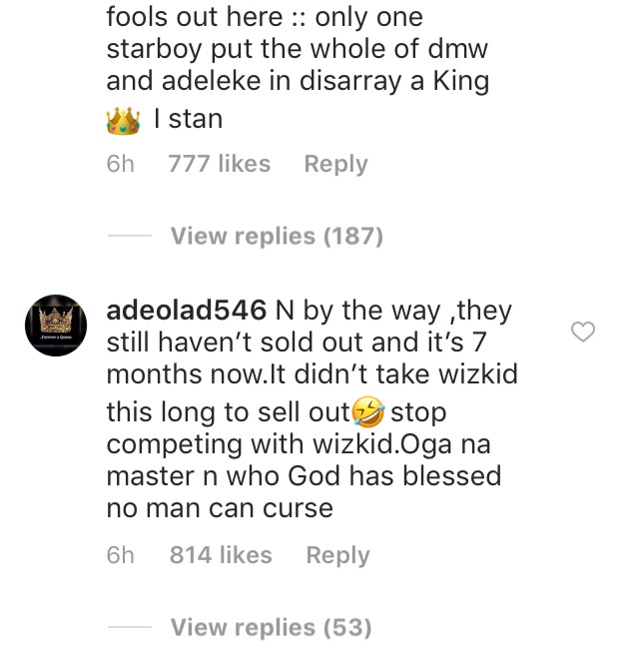This screenshot has width=639, height=672.
Task: Open adeolad546's crown profile picture
Action: [x=55, y=326]
